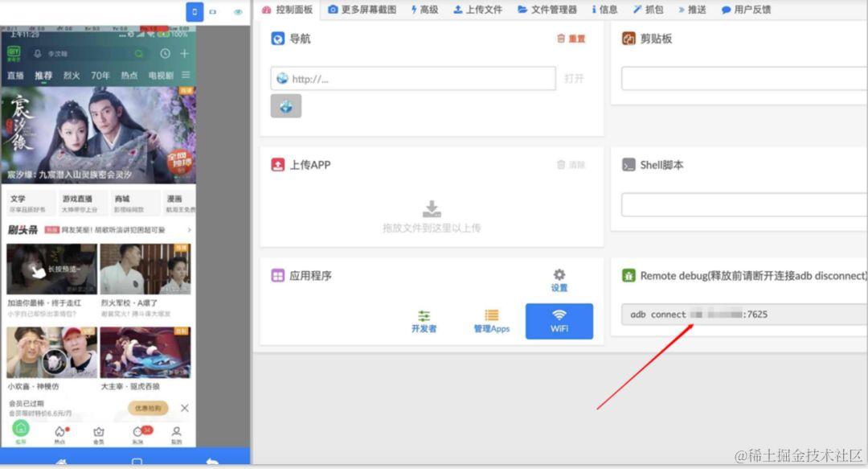868x469 pixels.
Task: Tap the bubble icon with red badge
Action: coord(138,434)
